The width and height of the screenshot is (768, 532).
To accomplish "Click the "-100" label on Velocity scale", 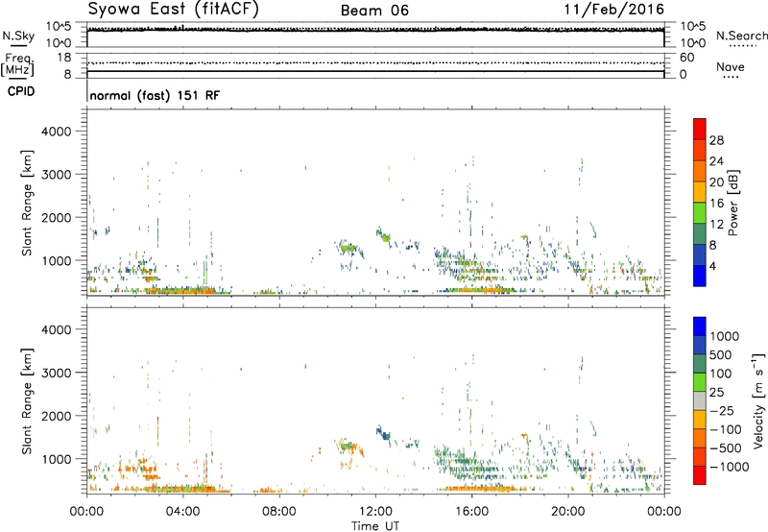I will click(726, 429).
